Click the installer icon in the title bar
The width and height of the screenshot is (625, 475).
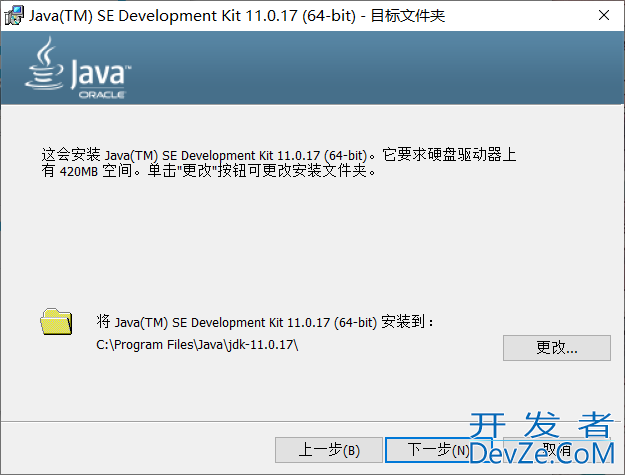(14, 16)
